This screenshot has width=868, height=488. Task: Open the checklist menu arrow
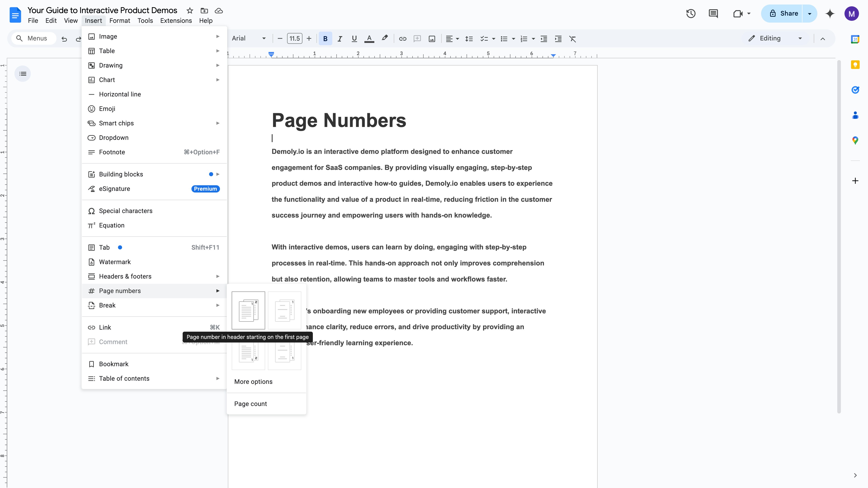(x=493, y=39)
